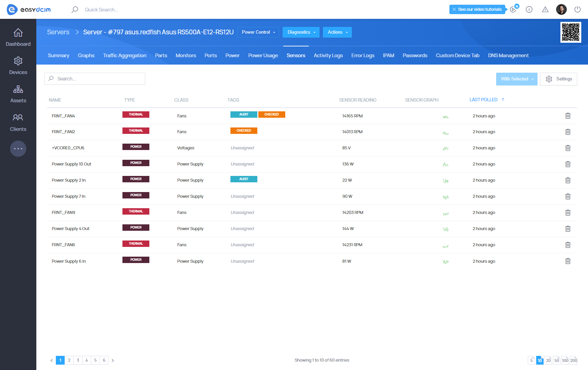Open the Clients section in sidebar

[x=18, y=122]
